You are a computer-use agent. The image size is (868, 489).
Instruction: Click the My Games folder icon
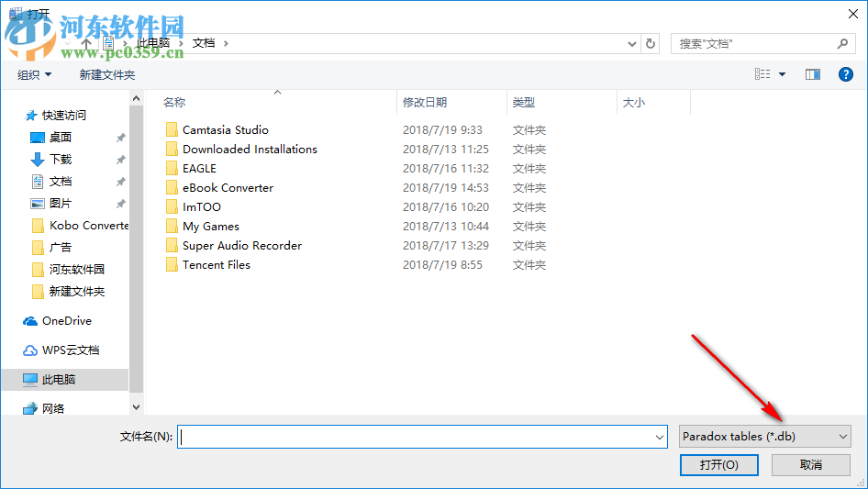click(x=172, y=226)
